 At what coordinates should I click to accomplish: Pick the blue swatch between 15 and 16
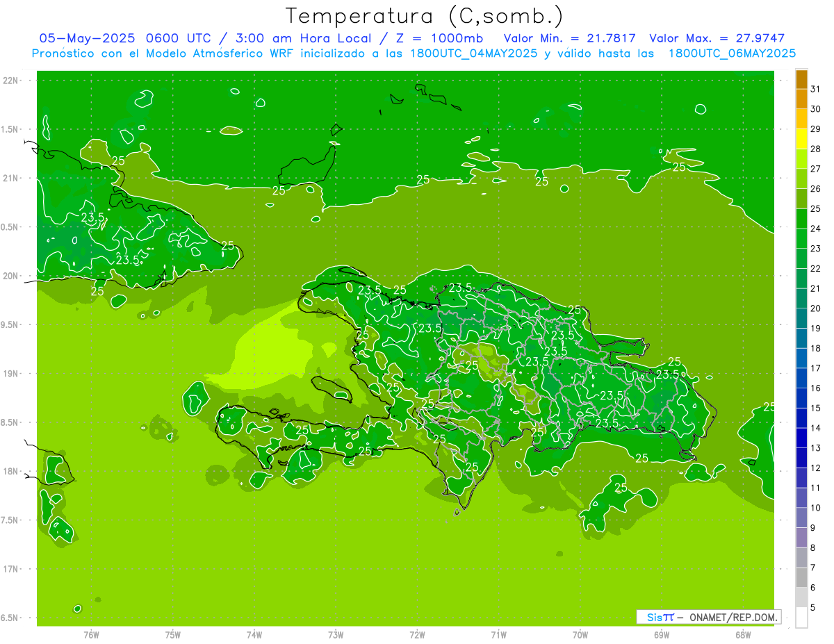802,398
